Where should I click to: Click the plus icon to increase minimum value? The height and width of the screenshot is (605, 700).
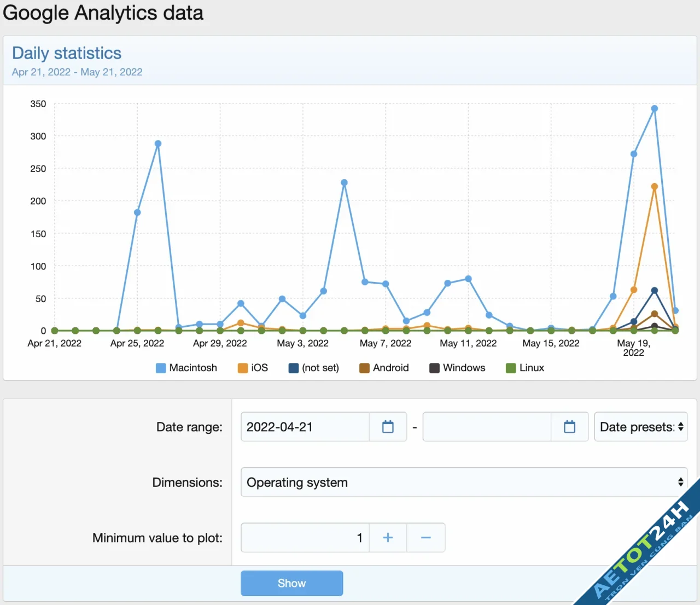(388, 537)
